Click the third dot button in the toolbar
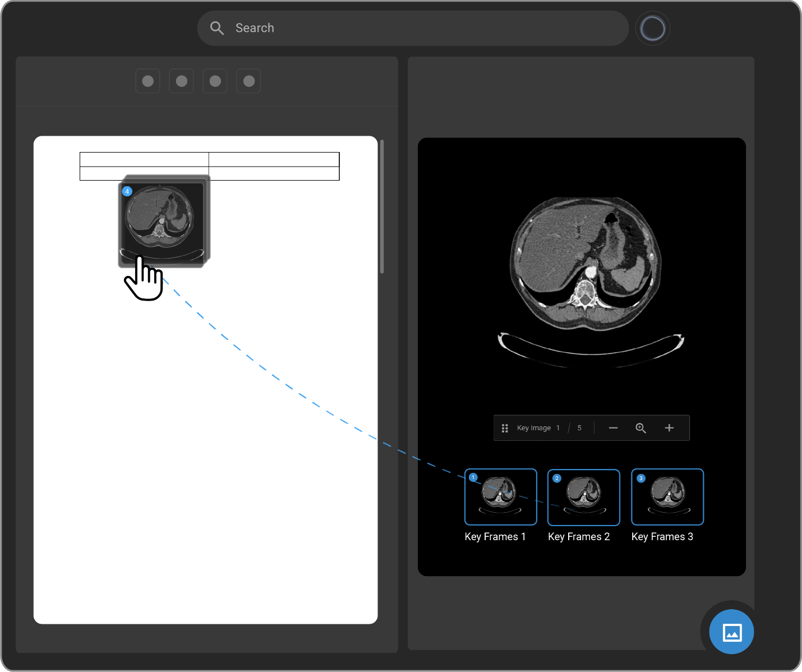The width and height of the screenshot is (802, 672). point(215,81)
